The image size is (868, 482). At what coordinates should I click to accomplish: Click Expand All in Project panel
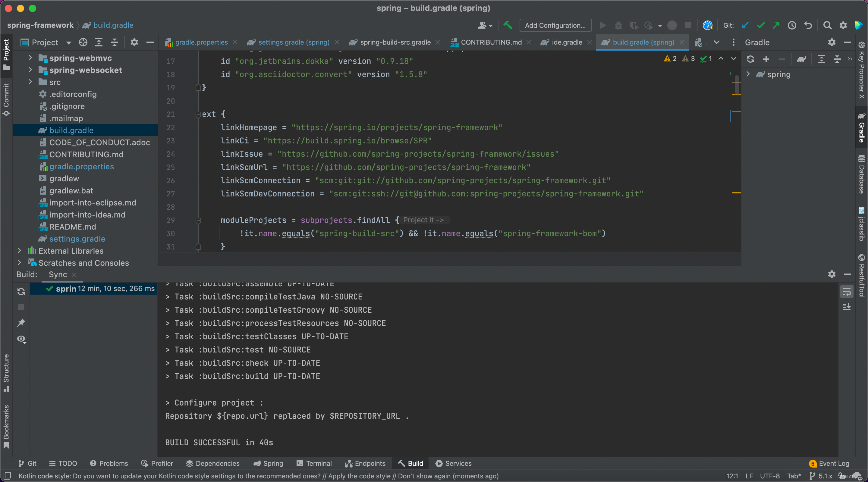pyautogui.click(x=99, y=42)
